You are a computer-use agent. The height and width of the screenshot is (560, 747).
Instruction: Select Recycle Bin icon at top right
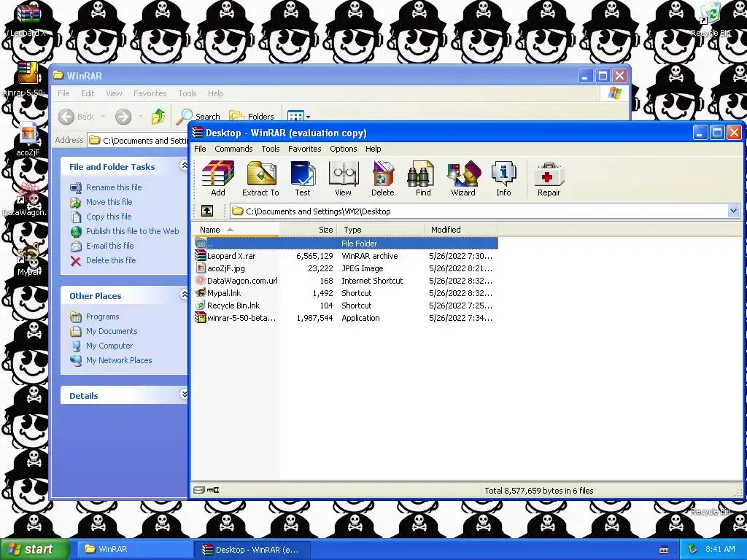point(711,20)
